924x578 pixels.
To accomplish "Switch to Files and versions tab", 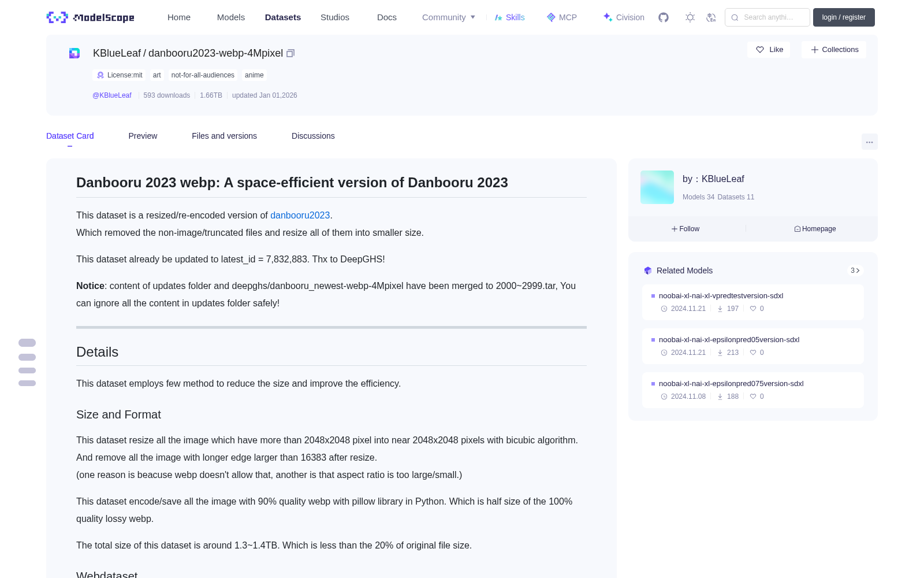I will pos(224,136).
